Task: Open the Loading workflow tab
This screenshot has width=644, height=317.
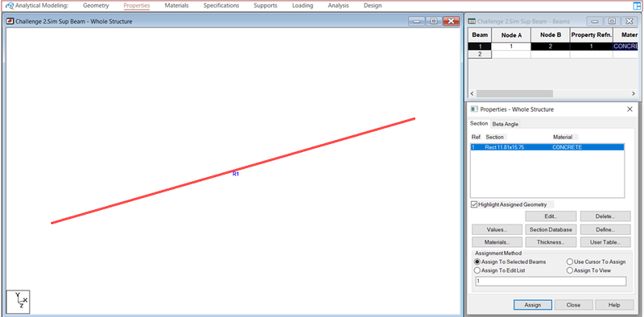Action: 303,6
